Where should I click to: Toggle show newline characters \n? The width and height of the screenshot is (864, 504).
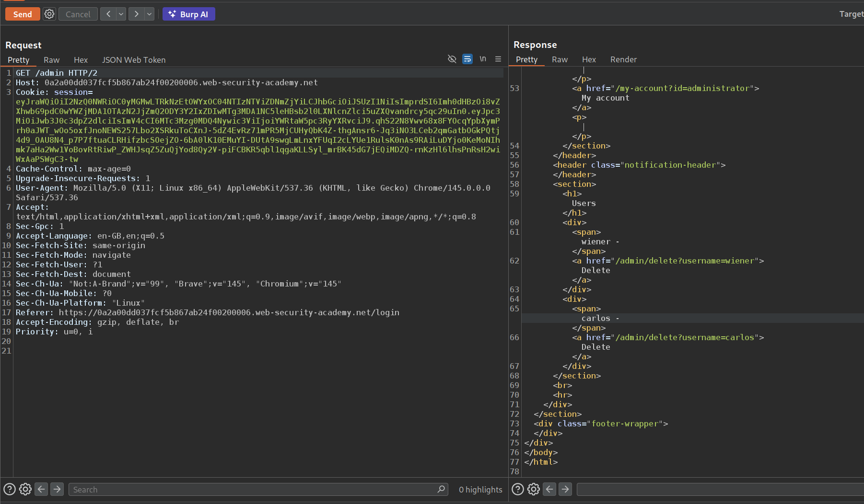coord(483,59)
